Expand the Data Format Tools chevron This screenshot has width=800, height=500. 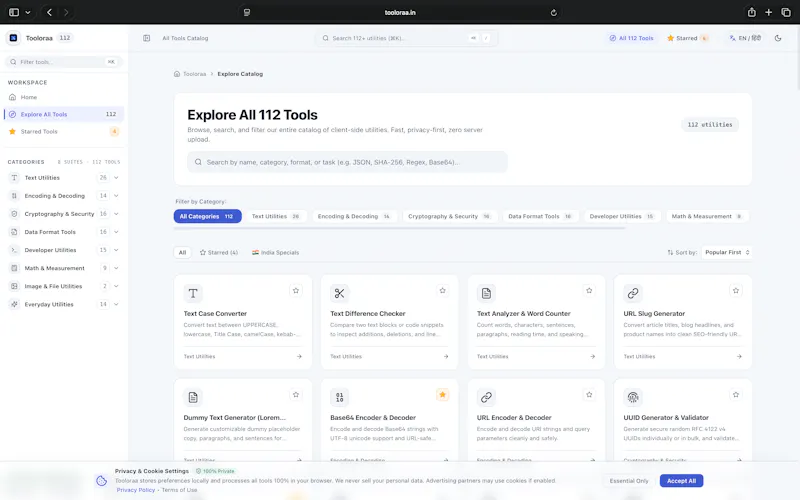[x=116, y=232]
